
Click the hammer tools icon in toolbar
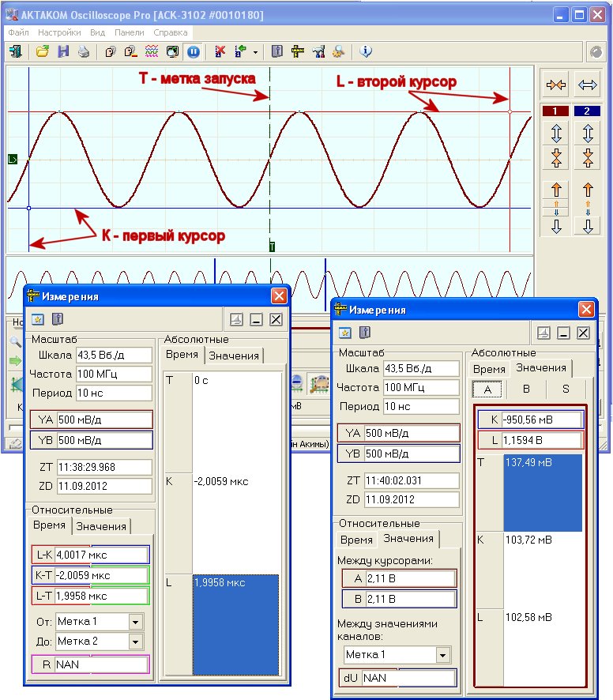tap(318, 51)
